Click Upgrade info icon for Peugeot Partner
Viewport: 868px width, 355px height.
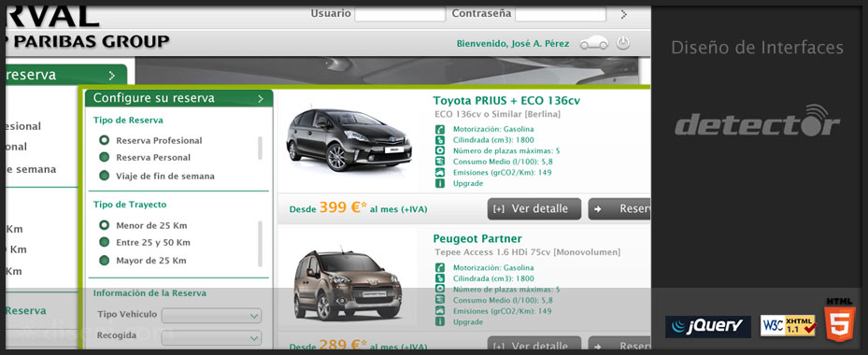(x=440, y=321)
